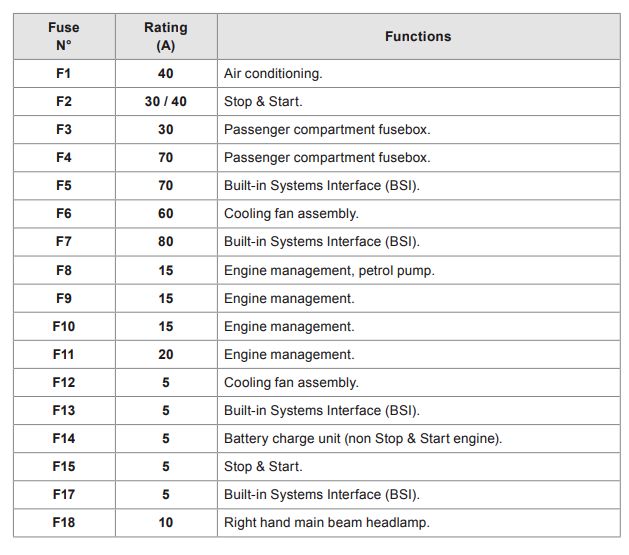Select "Engine management, petrol pump." text
The width and height of the screenshot is (629, 555).
(x=329, y=270)
